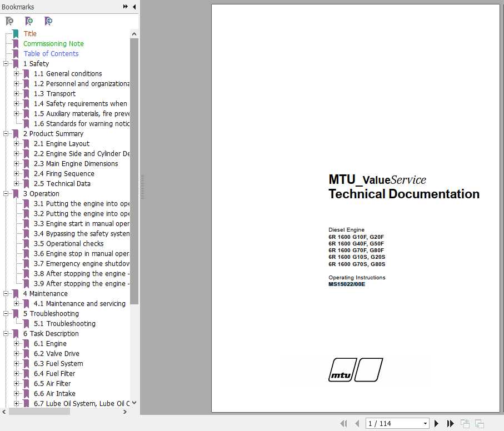Viewport: 504px width, 431px height.
Task: Click the panel splitter grip handle
Action: [142, 187]
